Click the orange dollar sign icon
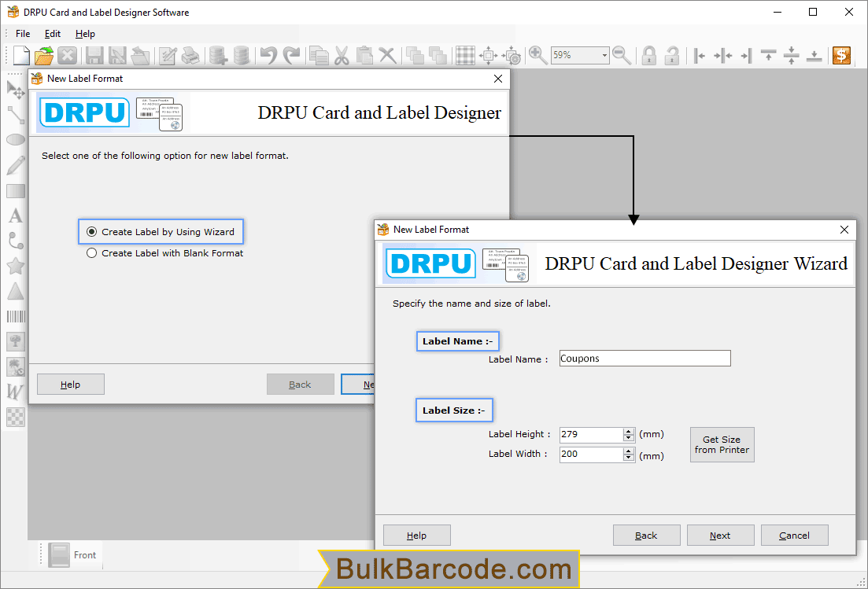The height and width of the screenshot is (589, 868). pyautogui.click(x=841, y=55)
